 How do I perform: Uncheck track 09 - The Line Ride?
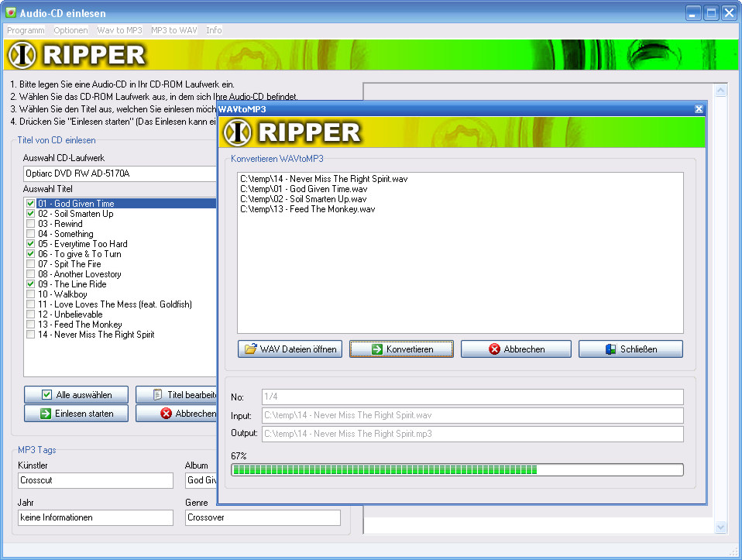click(30, 284)
